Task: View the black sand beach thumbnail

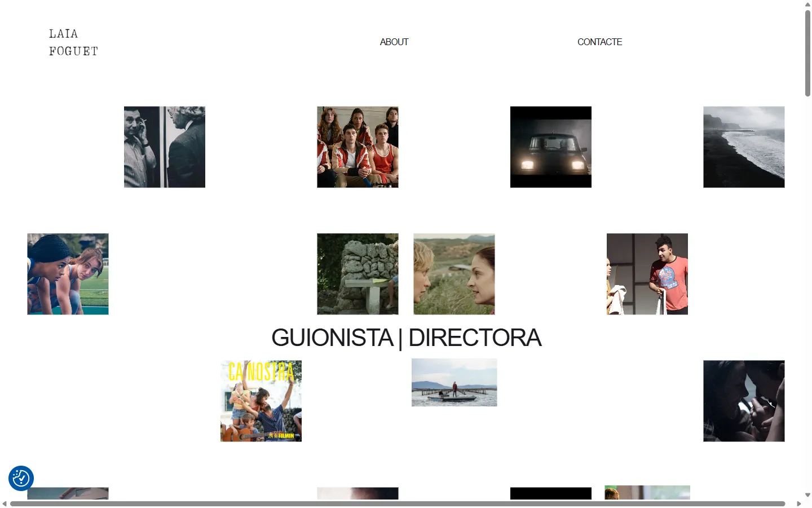Action: (x=744, y=147)
